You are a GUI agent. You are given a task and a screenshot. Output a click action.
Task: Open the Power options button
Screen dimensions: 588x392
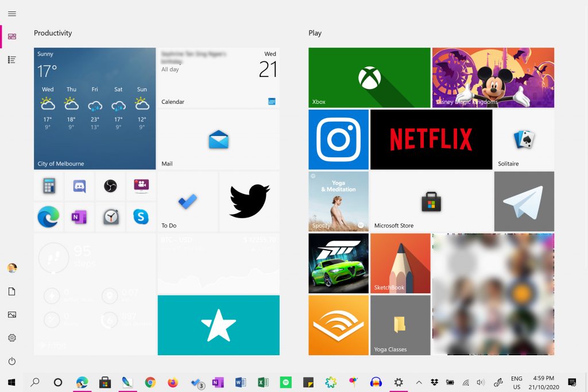12,361
